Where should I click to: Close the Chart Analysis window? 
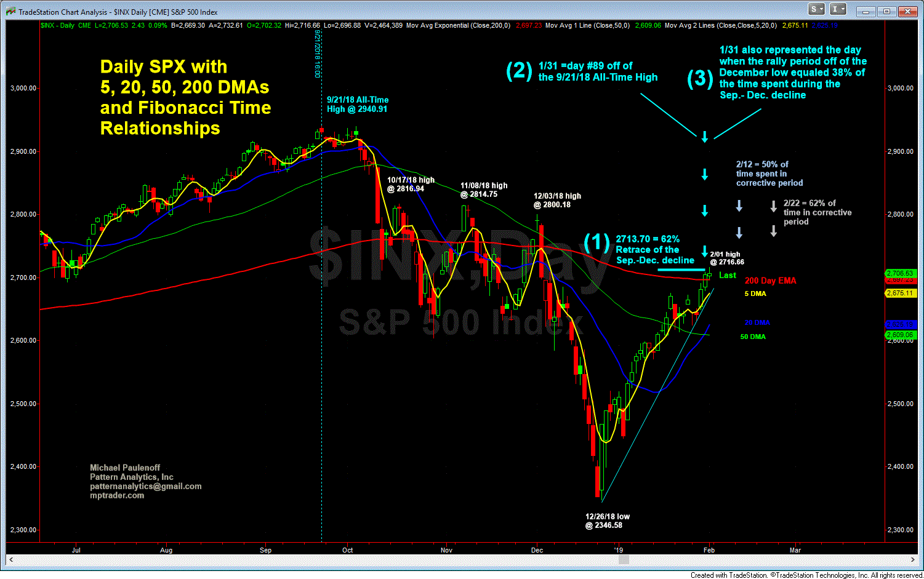coord(907,10)
